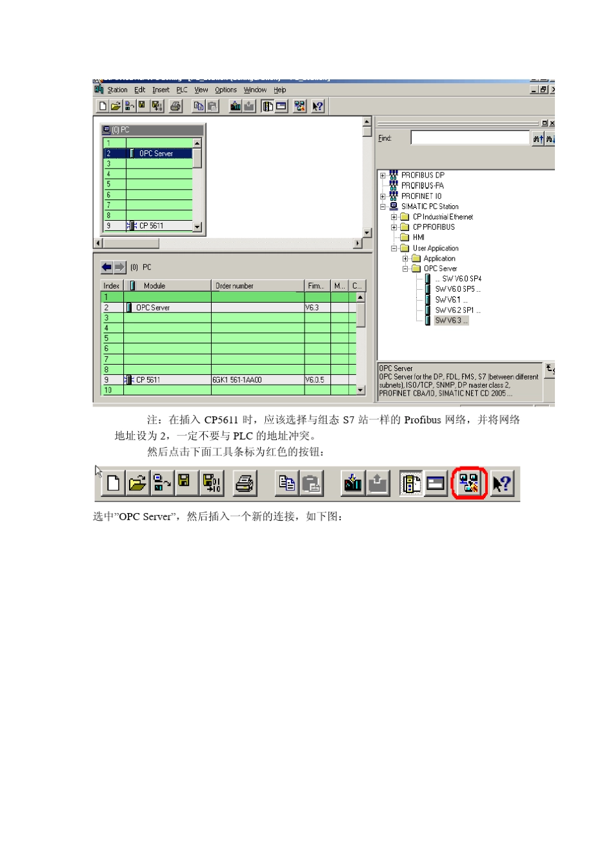
Task: Toggle Catalog icon in enlarged toolbar
Action: 411,483
